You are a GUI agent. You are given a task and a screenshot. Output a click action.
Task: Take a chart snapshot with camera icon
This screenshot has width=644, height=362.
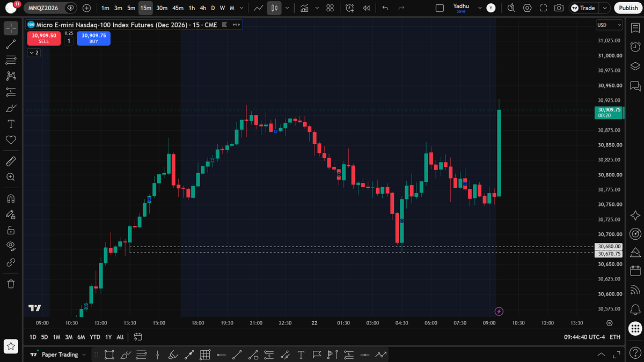click(x=559, y=8)
